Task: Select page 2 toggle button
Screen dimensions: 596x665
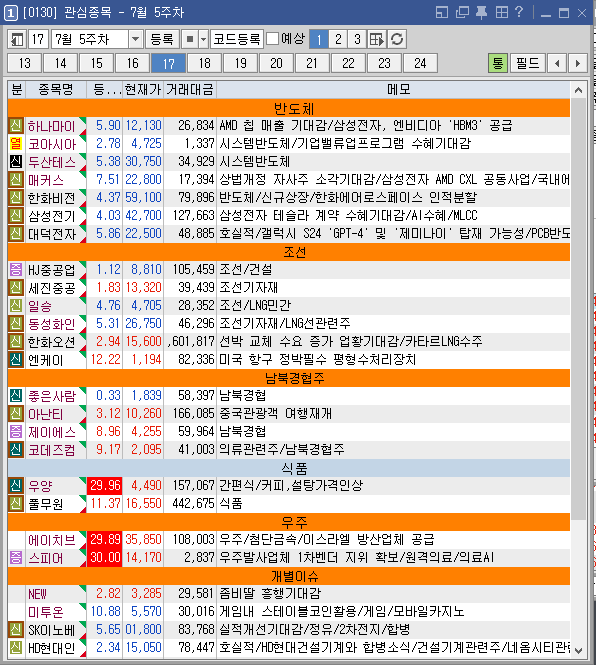Action: (x=338, y=39)
